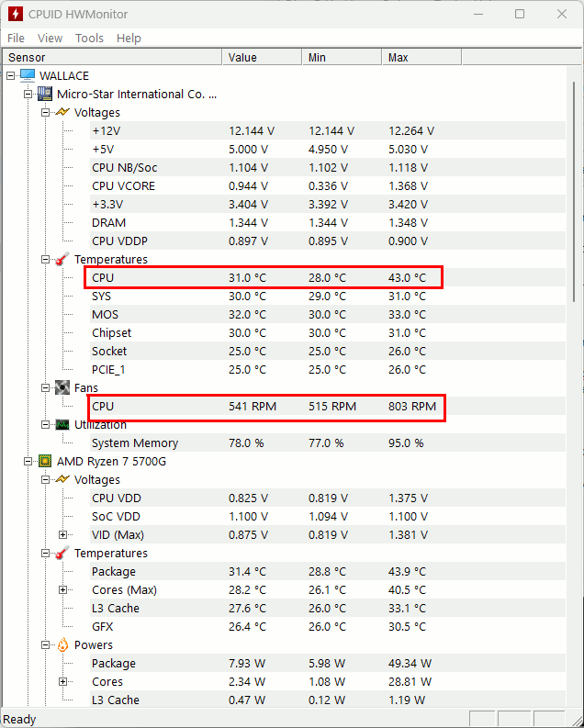Collapse the Micro-Star International node

click(x=28, y=95)
